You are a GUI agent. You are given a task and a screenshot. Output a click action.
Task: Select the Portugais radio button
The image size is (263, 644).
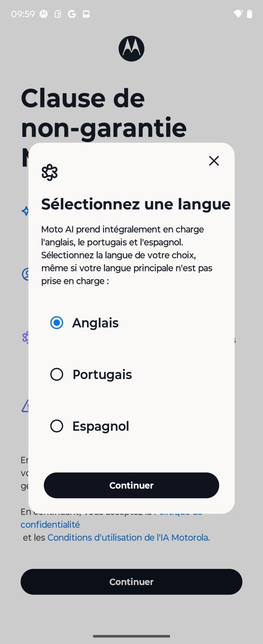coord(57,374)
